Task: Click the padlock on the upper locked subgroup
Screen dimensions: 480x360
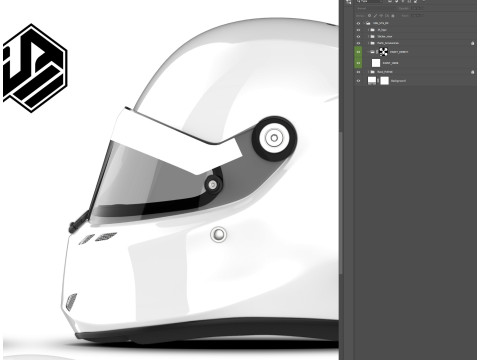Action: [x=473, y=43]
